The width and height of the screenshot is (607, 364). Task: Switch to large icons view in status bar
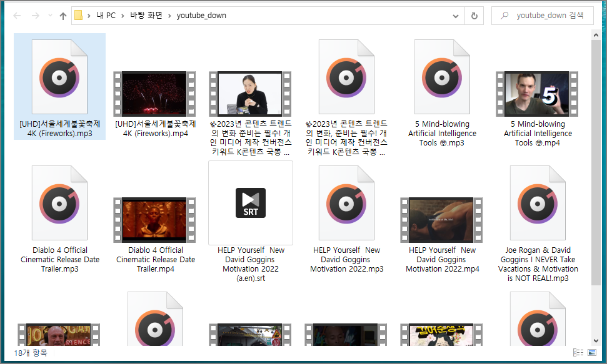click(x=592, y=352)
